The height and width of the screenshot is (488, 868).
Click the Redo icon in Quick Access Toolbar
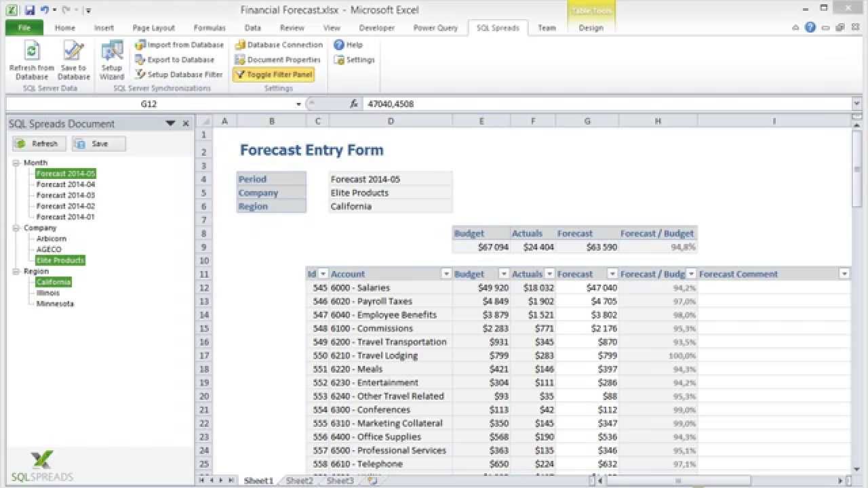pos(66,10)
